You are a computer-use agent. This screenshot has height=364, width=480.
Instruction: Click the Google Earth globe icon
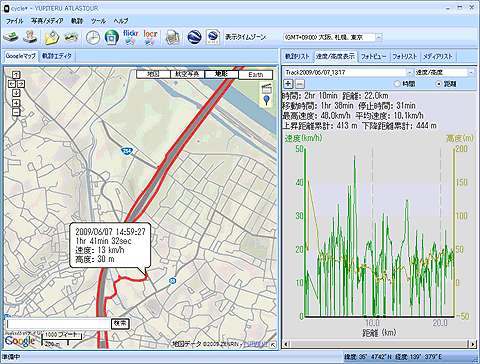coord(194,37)
